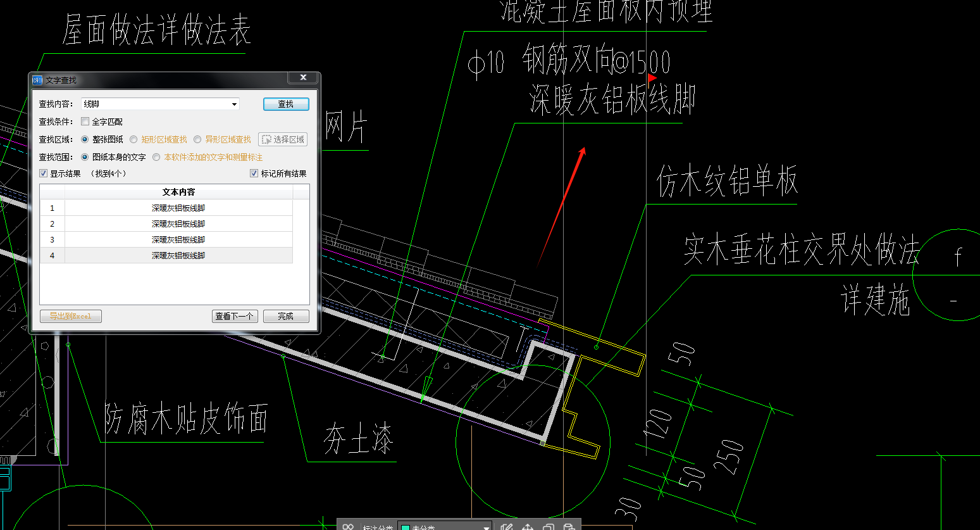The width and height of the screenshot is (980, 530).
Task: Click the 查找内容 text field
Action: [156, 104]
